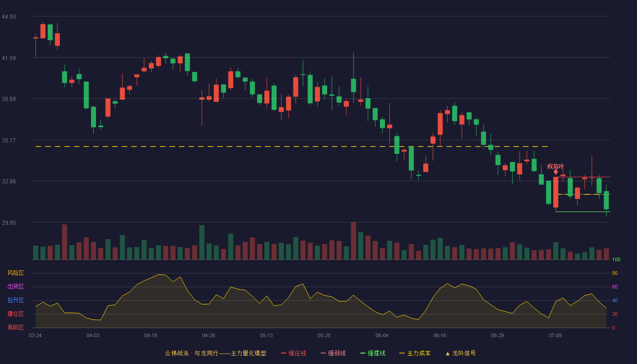Click the 06-04 date axis label
Screen dimensions: 637x364
382,335
